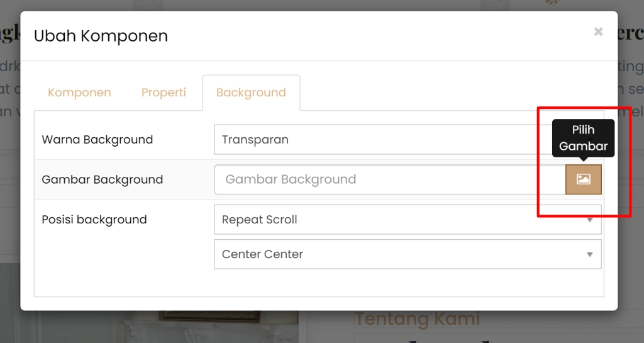This screenshot has width=644, height=343.
Task: Open the Repeat Scroll dropdown
Action: 402,220
